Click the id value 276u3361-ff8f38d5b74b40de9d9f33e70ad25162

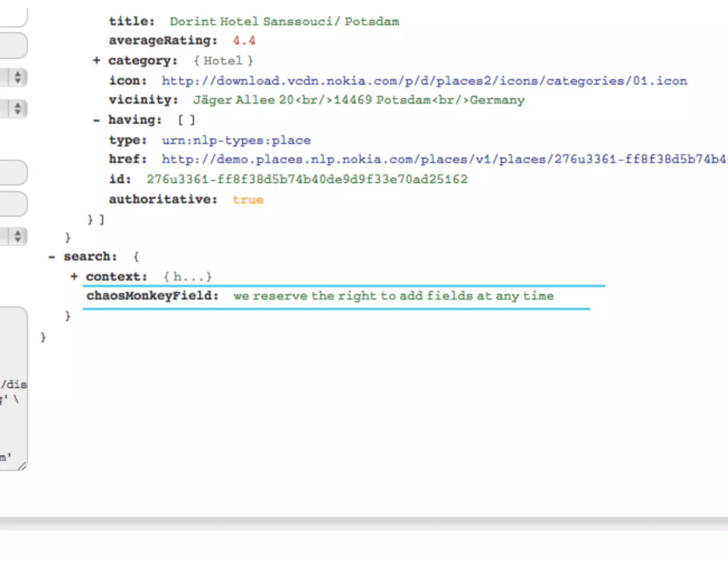307,179
